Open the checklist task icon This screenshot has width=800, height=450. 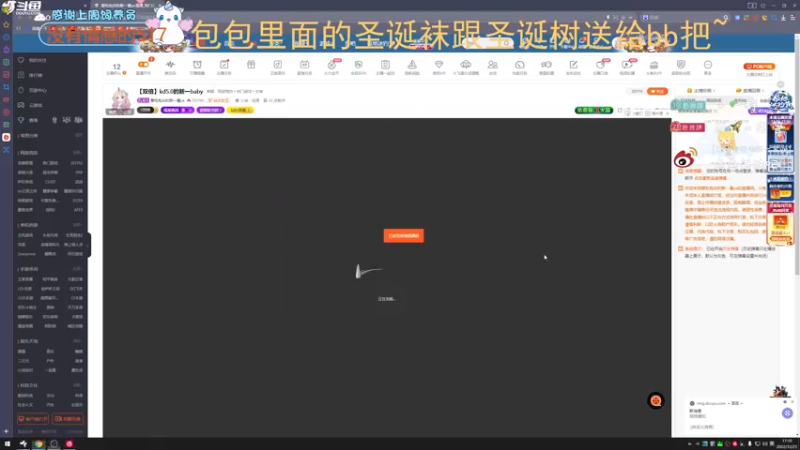point(224,65)
